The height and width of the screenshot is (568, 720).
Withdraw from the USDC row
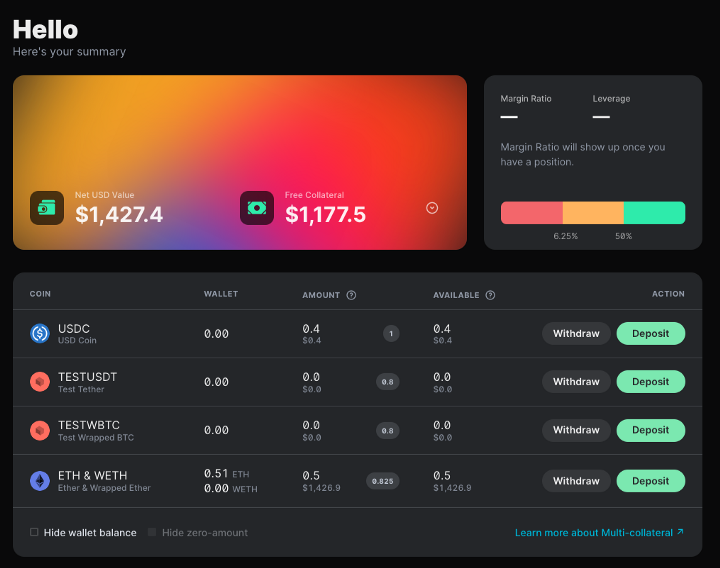tap(576, 333)
